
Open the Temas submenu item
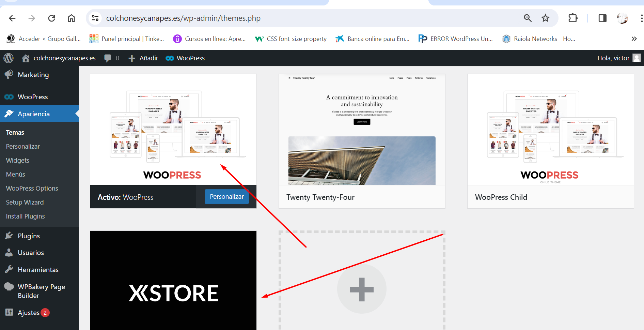point(15,133)
